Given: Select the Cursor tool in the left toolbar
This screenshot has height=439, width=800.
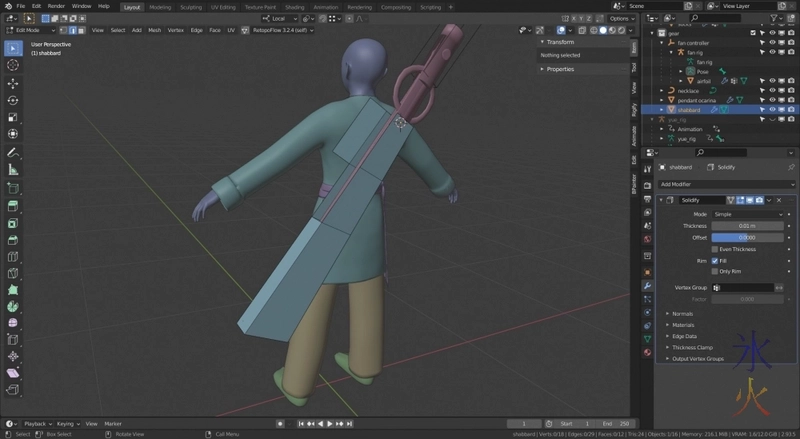Looking at the screenshot, I should (x=13, y=64).
